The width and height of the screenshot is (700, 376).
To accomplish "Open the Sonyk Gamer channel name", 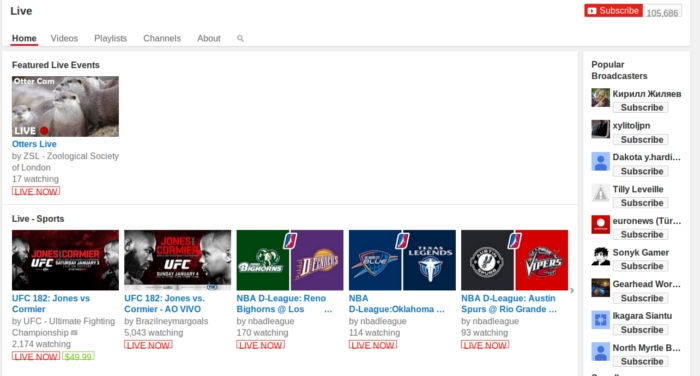I will point(641,252).
